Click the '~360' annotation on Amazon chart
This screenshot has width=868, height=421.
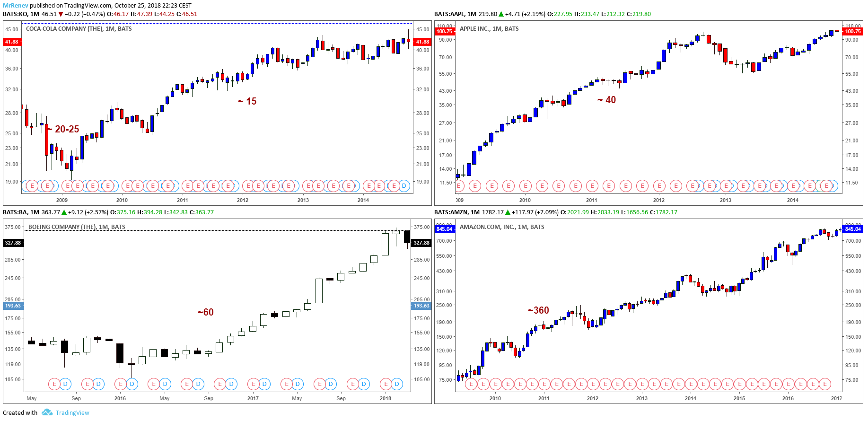pyautogui.click(x=539, y=310)
